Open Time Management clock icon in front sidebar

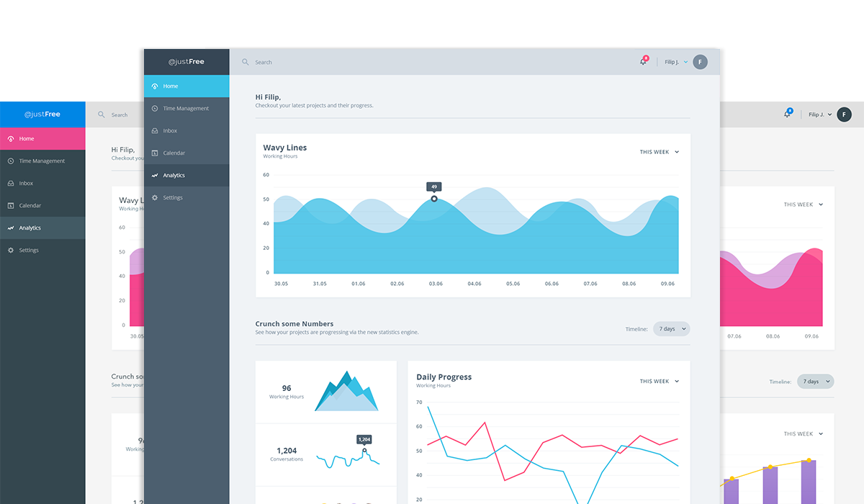[155, 109]
